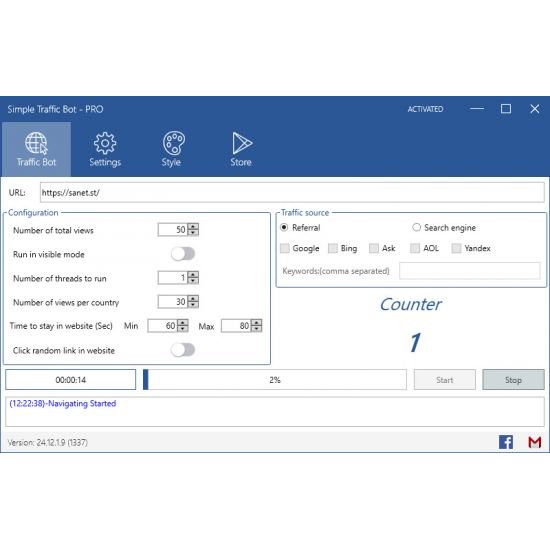Click the Max seconds value field
Viewport: 550px width, 550px height.
tap(236, 326)
